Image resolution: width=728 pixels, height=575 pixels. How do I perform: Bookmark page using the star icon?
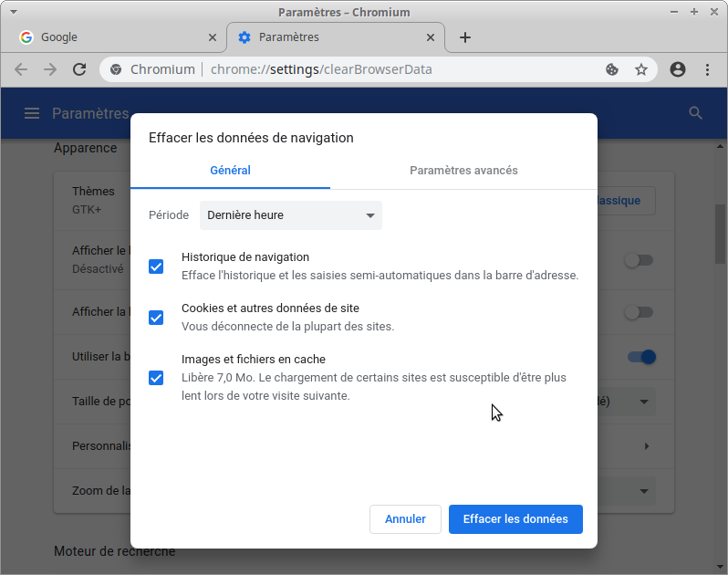(641, 69)
